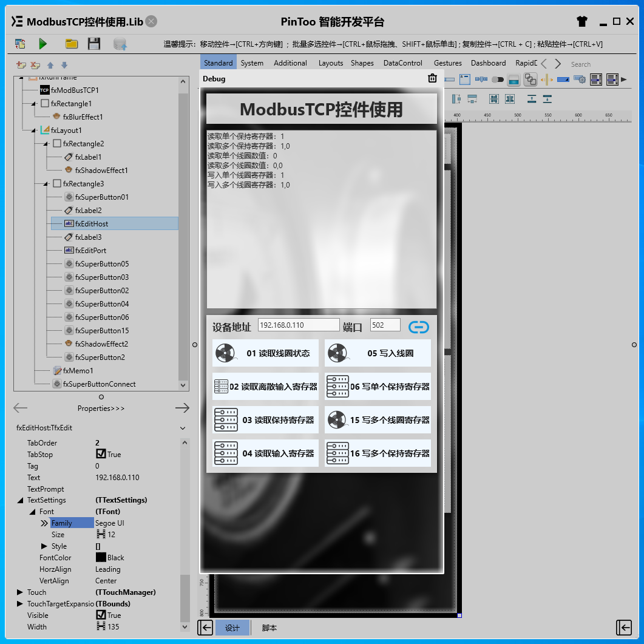The height and width of the screenshot is (644, 644).
Task: Click the collapse left panel arrow at bottom
Action: click(x=205, y=628)
